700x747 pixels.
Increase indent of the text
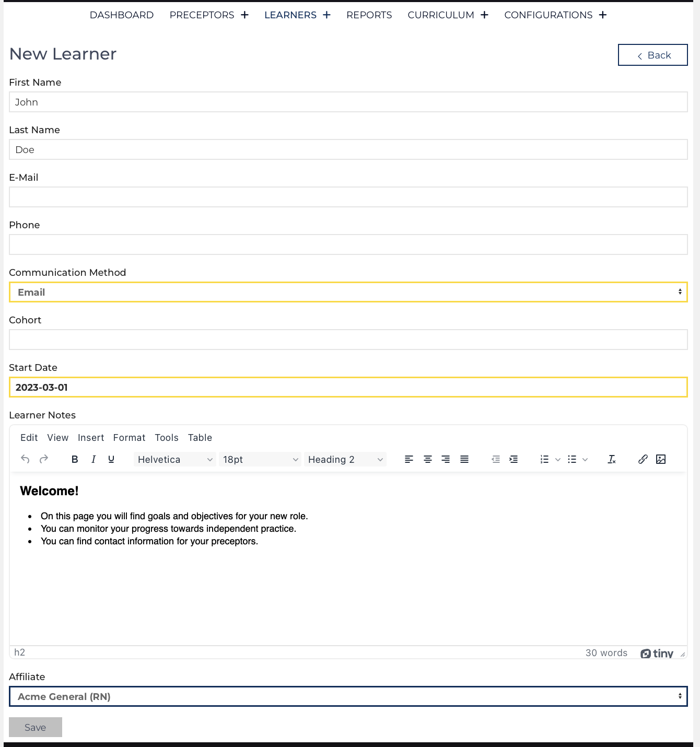[514, 459]
